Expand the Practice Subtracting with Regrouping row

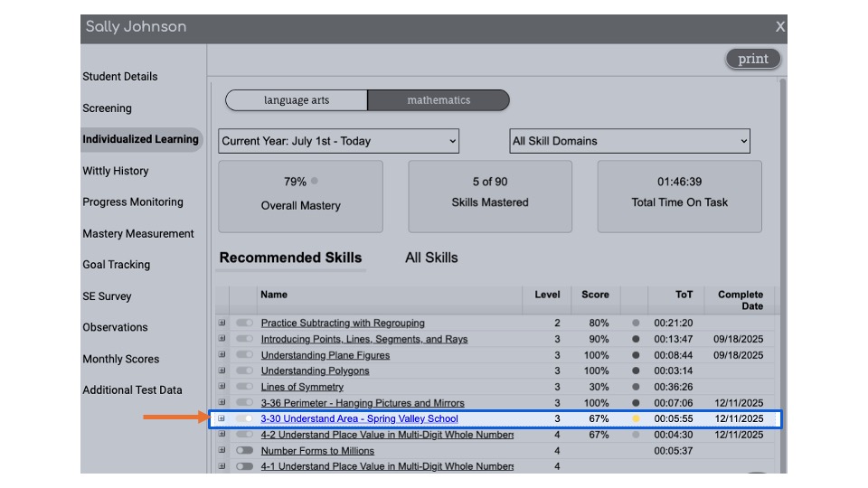pos(222,323)
